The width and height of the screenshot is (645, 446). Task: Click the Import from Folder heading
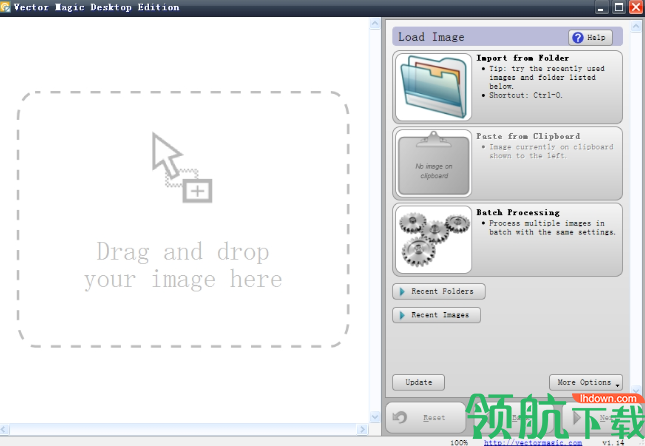(522, 58)
